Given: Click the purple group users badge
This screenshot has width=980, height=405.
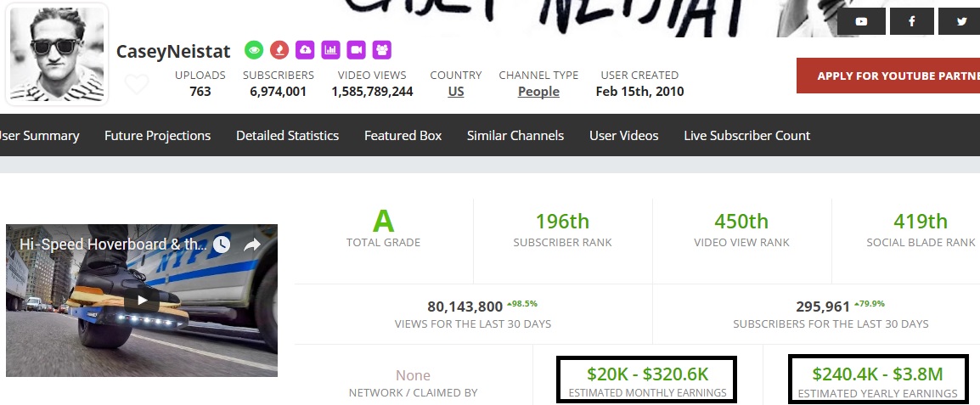Looking at the screenshot, I should [381, 50].
